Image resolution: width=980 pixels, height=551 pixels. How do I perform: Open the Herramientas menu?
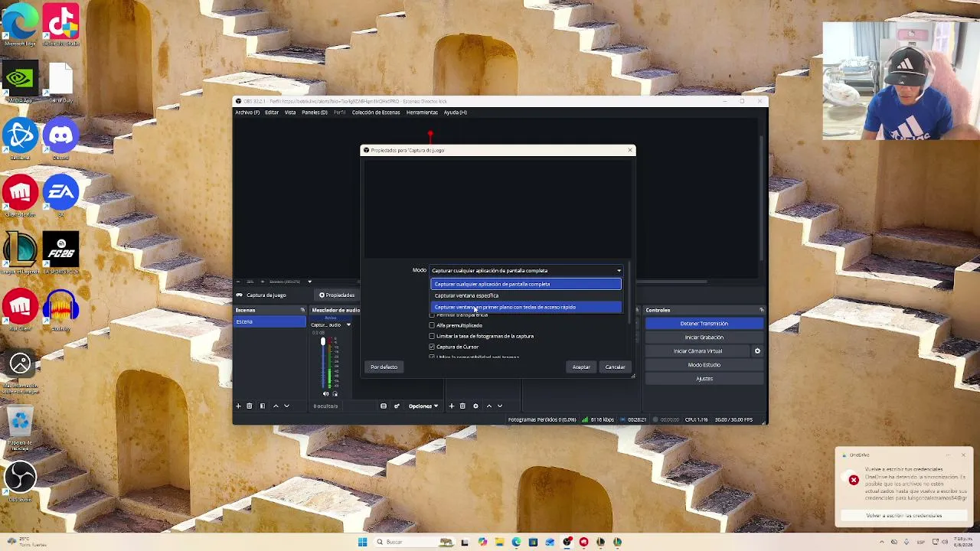422,112
